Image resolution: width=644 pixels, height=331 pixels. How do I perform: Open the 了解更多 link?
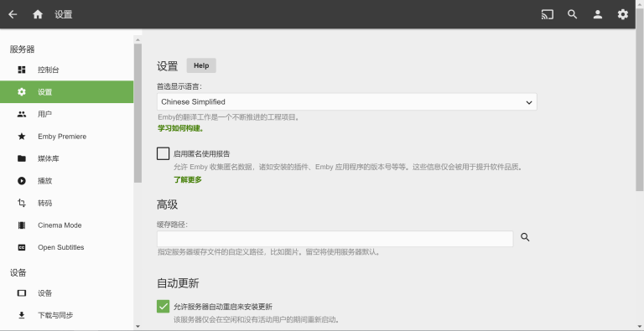tap(188, 180)
